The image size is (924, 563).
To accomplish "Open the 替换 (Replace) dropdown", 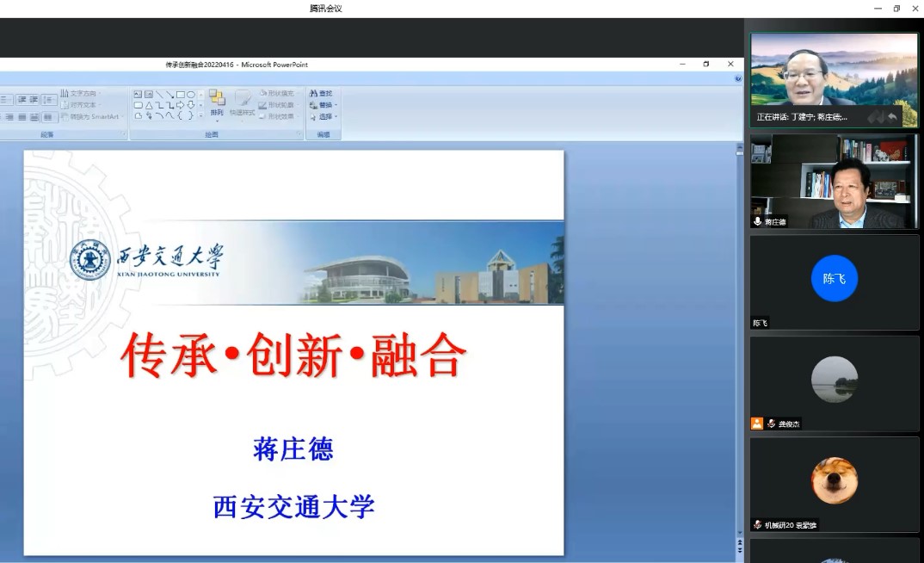I will click(324, 105).
